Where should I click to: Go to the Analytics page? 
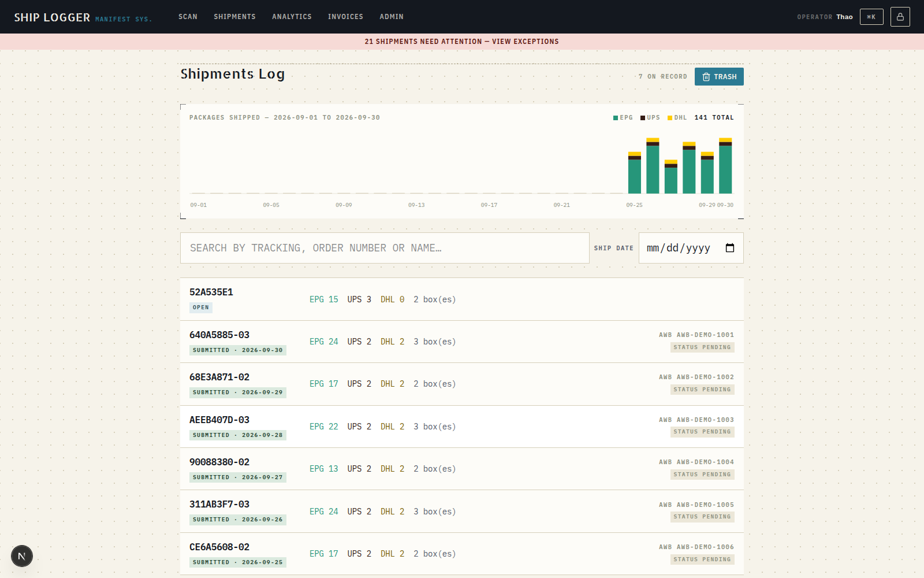click(x=292, y=17)
